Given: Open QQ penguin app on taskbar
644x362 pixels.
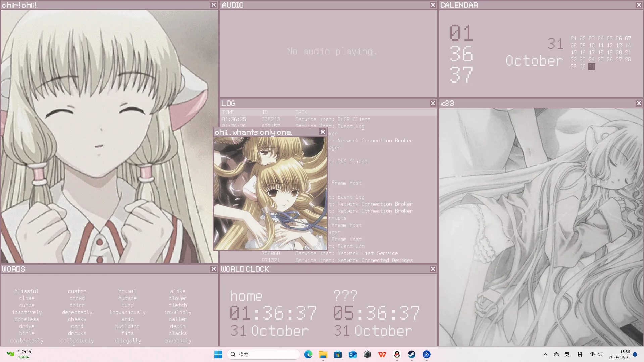Looking at the screenshot, I should click(x=397, y=354).
